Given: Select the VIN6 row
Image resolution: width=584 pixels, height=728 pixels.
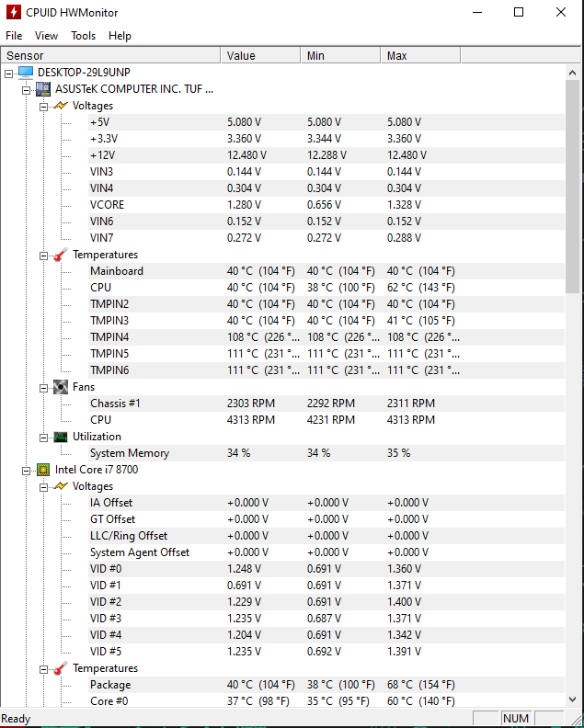Looking at the screenshot, I should 326,222.
